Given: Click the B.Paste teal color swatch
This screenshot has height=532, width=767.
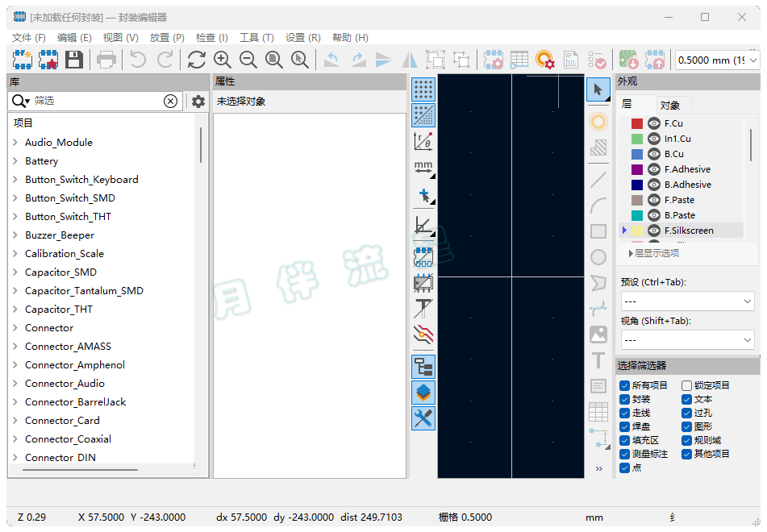Looking at the screenshot, I should 637,215.
